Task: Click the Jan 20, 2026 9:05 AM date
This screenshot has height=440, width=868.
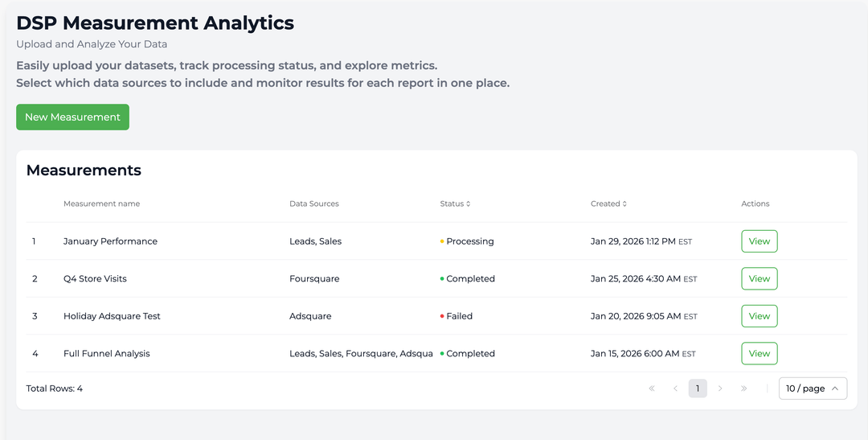Action: point(644,316)
